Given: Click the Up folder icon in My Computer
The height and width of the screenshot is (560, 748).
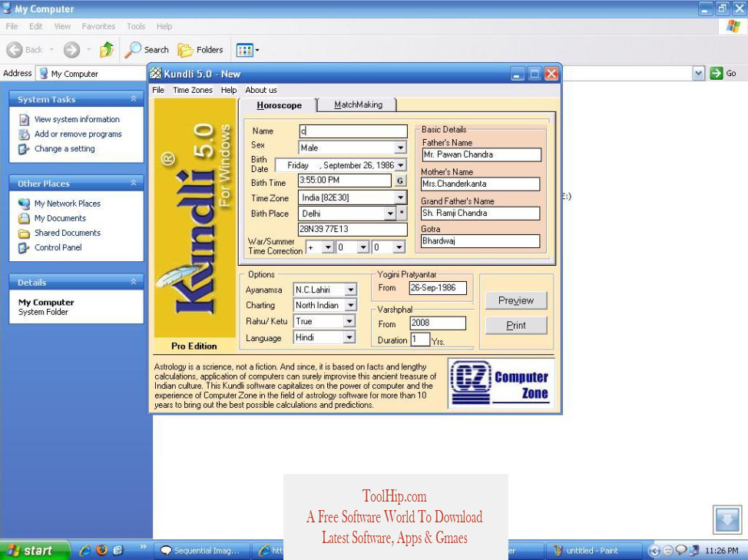Looking at the screenshot, I should click(107, 50).
